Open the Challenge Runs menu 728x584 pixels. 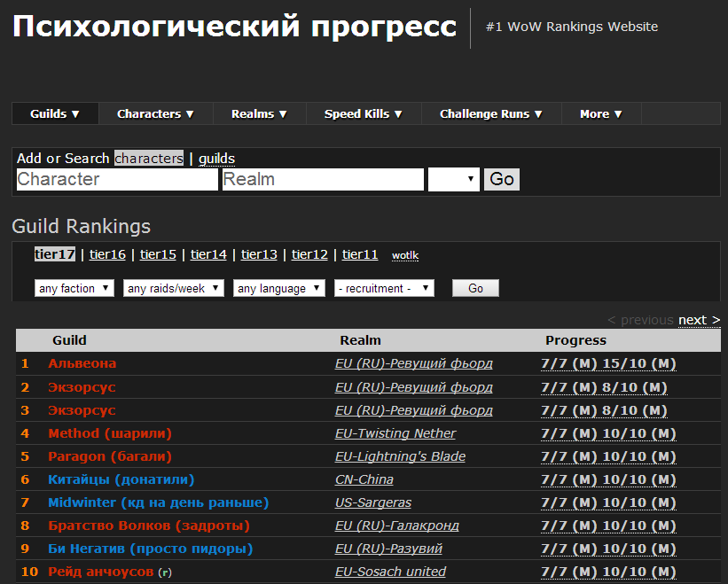pos(491,113)
